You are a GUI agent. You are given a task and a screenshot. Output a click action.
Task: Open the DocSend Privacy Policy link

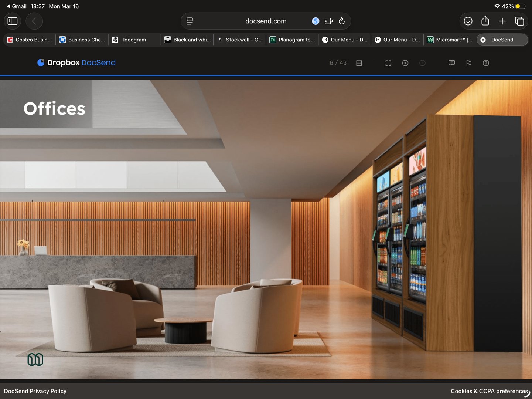[35, 391]
